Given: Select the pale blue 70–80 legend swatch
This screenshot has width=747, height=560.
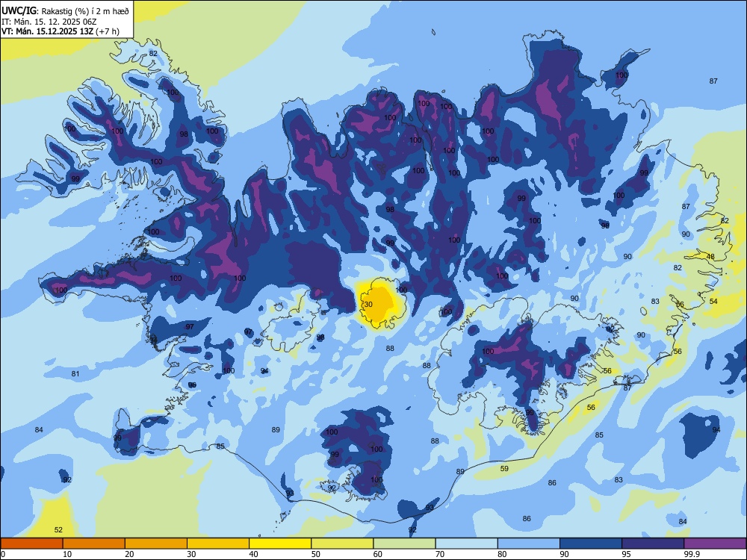Looking at the screenshot, I should pyautogui.click(x=466, y=544).
